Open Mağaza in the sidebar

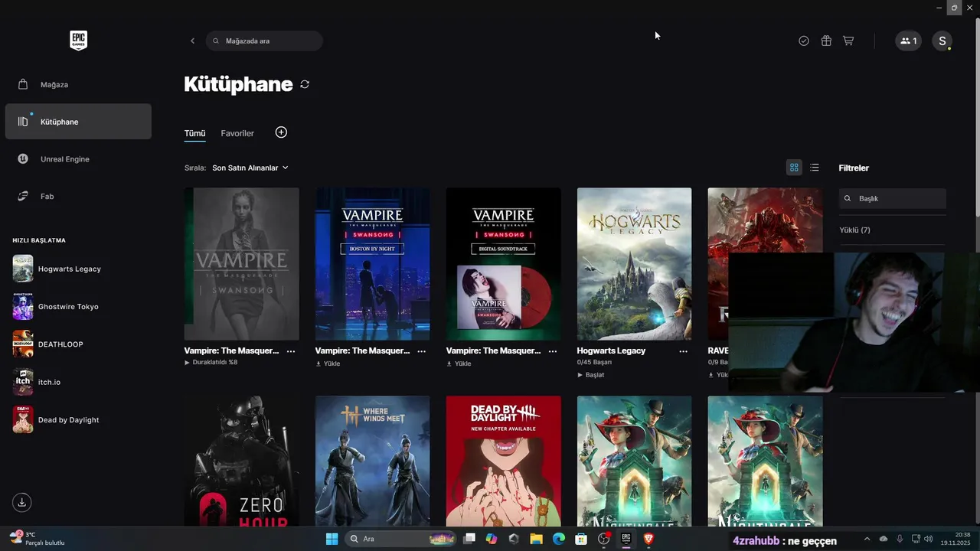point(78,84)
